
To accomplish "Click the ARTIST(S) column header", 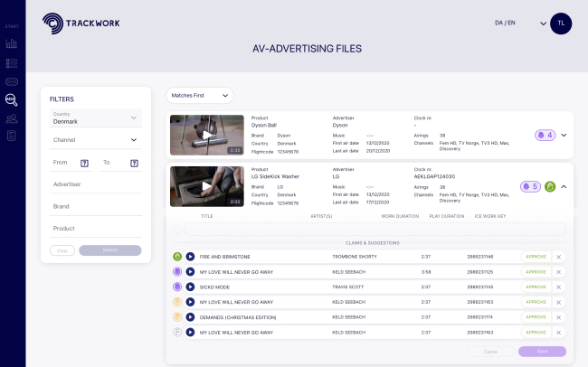I will coord(321,216).
